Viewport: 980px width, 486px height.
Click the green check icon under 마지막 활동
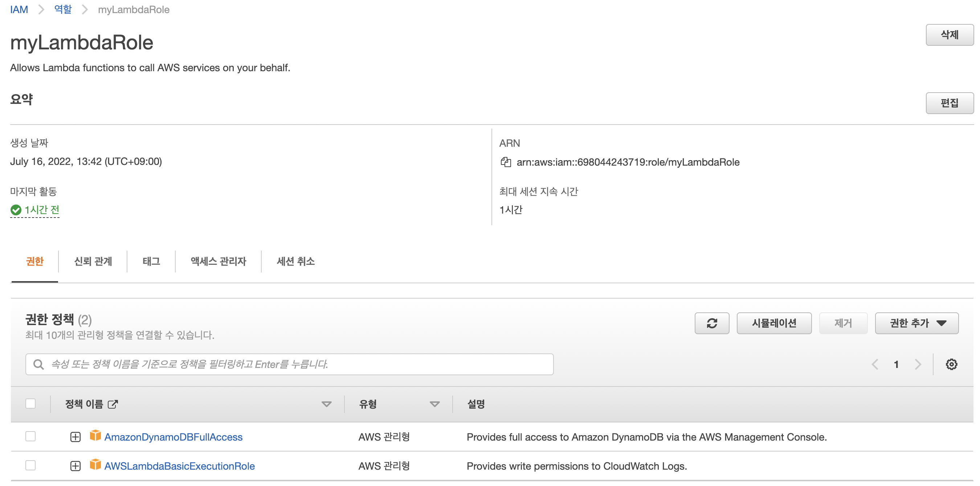(x=16, y=210)
